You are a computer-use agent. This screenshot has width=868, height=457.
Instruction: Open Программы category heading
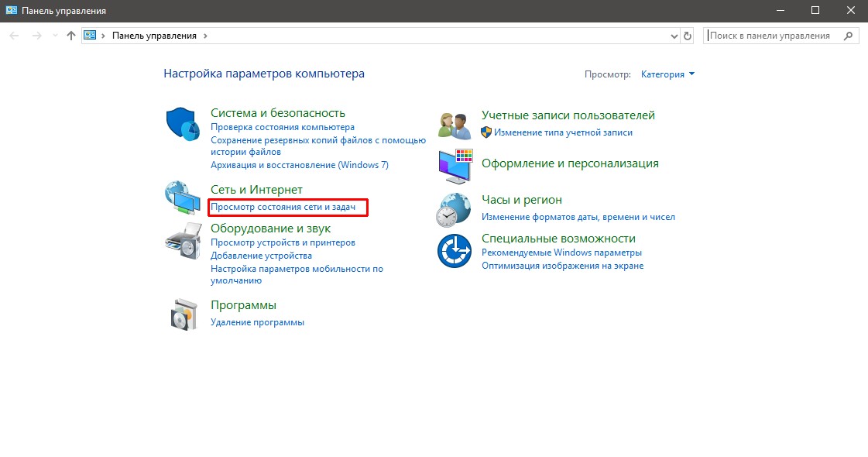(243, 305)
